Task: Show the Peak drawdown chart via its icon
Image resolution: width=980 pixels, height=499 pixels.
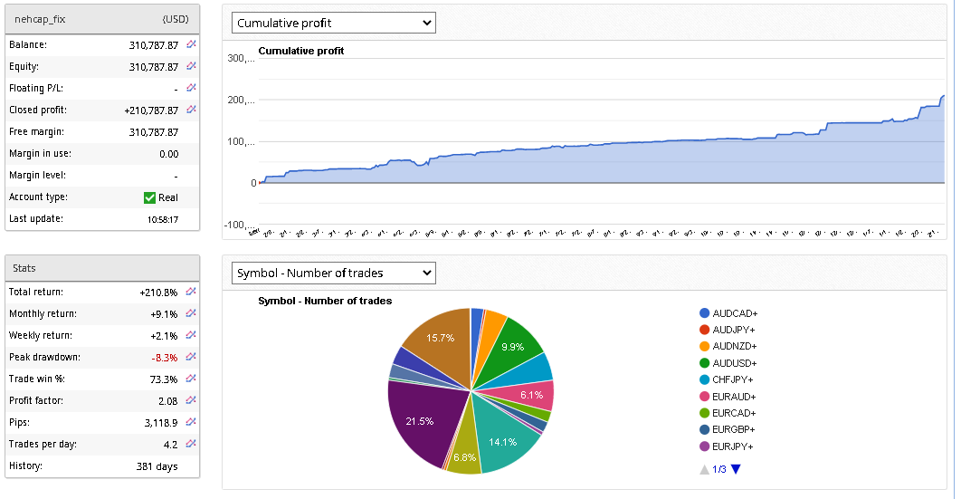Action: pos(191,357)
